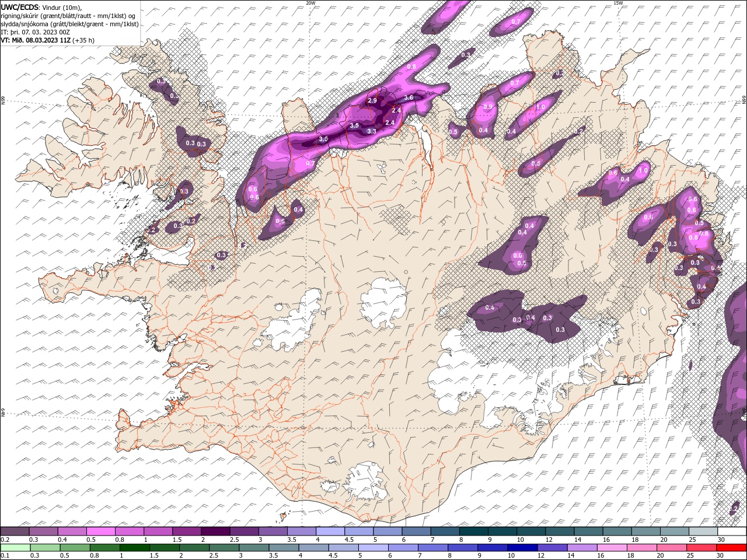The image size is (747, 560).
Task: Select the 0.5 green swatch in lower legend
Action: point(76,548)
